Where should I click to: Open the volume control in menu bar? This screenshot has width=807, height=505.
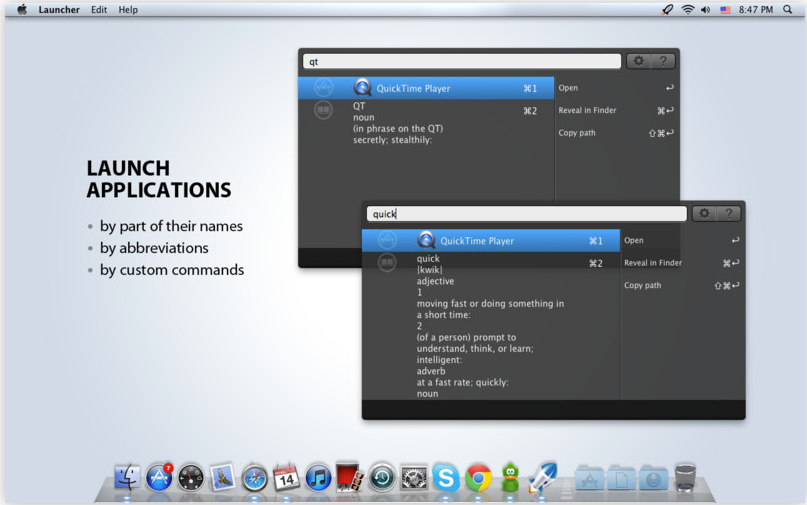pyautogui.click(x=706, y=9)
